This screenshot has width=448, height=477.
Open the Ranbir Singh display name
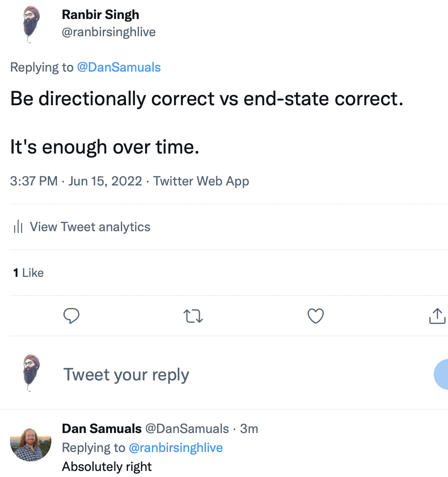101,15
